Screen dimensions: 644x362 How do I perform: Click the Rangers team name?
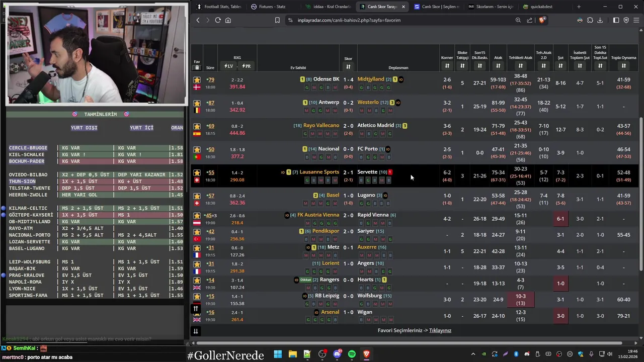point(330,280)
